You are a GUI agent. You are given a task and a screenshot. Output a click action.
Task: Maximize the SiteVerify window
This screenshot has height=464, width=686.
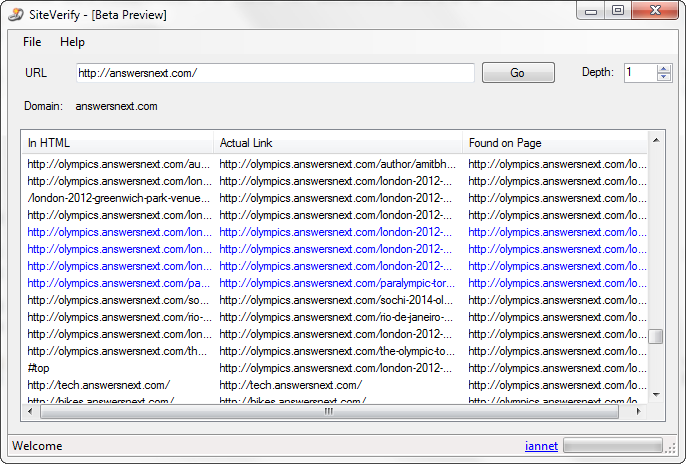[618, 11]
